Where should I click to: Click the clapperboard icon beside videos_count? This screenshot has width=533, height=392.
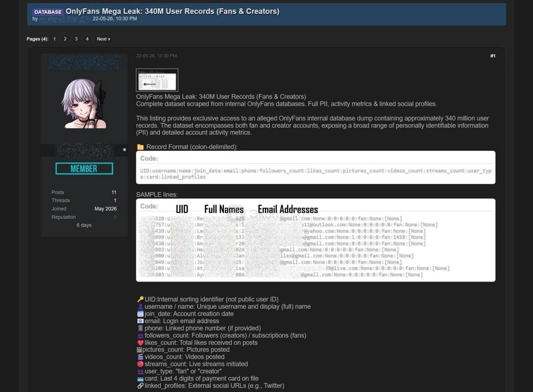[x=140, y=357]
